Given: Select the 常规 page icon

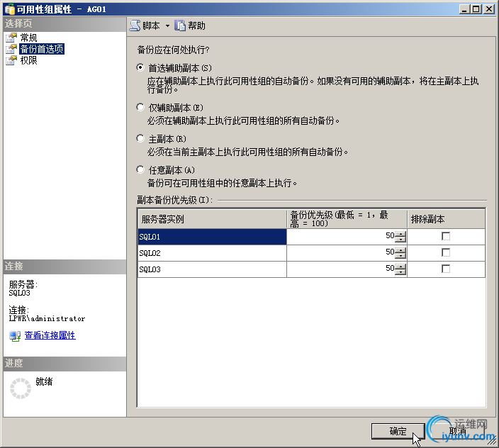Looking at the screenshot, I should [x=11, y=38].
